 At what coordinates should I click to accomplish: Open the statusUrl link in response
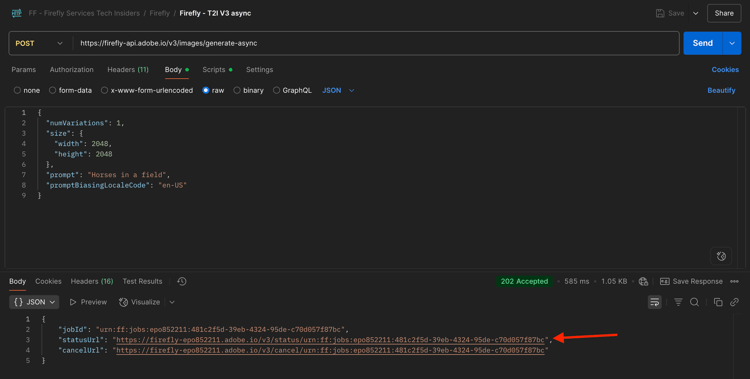pyautogui.click(x=331, y=340)
